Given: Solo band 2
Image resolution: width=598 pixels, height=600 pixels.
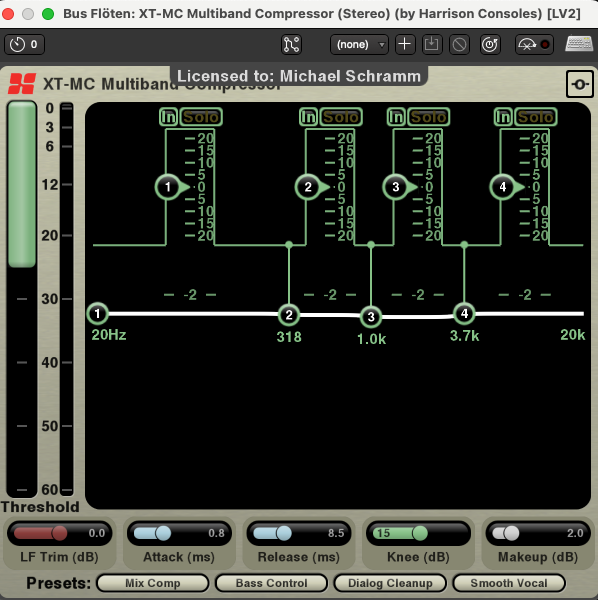Looking at the screenshot, I should point(341,117).
